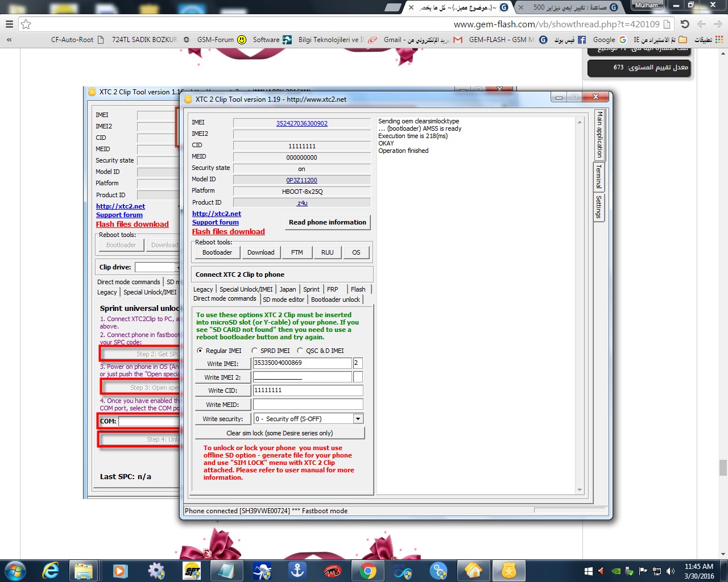The width and height of the screenshot is (728, 582).
Task: Click the Write IMEI number field
Action: (302, 363)
